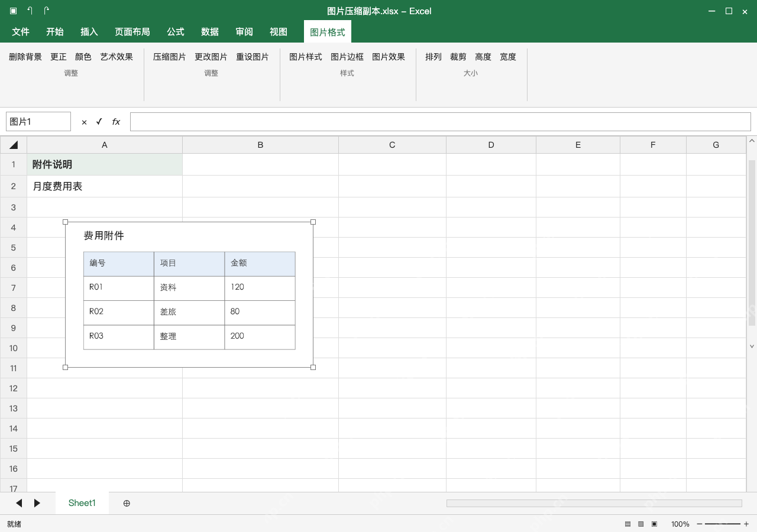Go to next sheet with the right arrow

(37, 503)
